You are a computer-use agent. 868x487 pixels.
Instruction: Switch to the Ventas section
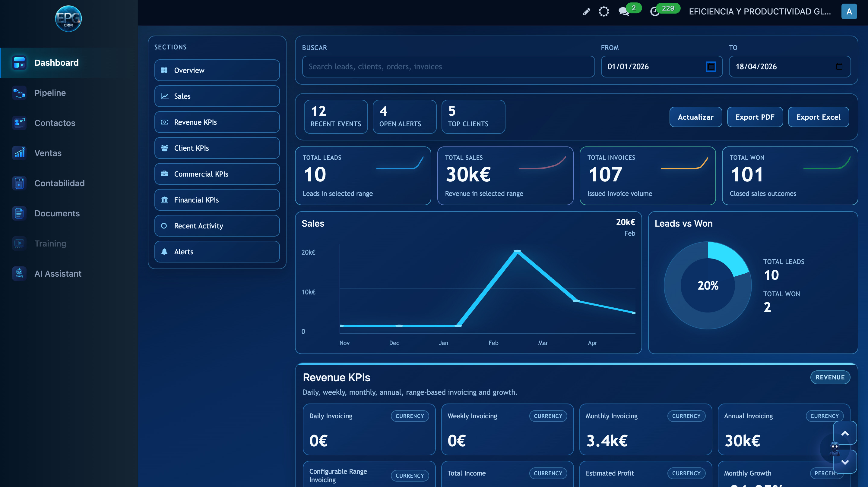48,153
